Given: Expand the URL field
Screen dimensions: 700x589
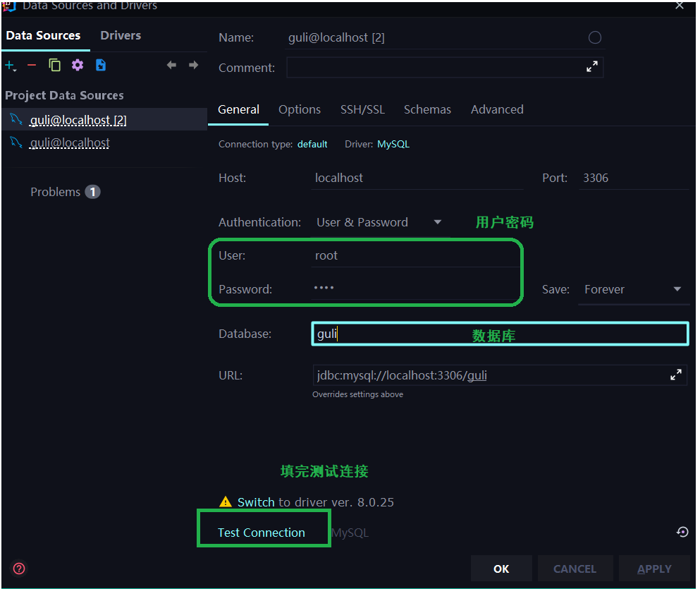Looking at the screenshot, I should pyautogui.click(x=676, y=375).
